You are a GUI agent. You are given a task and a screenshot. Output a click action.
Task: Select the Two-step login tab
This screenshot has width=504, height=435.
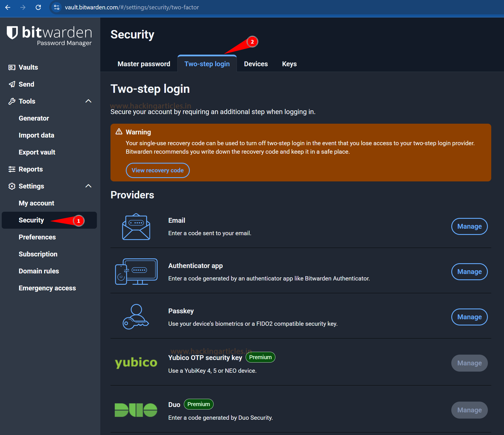pyautogui.click(x=207, y=64)
